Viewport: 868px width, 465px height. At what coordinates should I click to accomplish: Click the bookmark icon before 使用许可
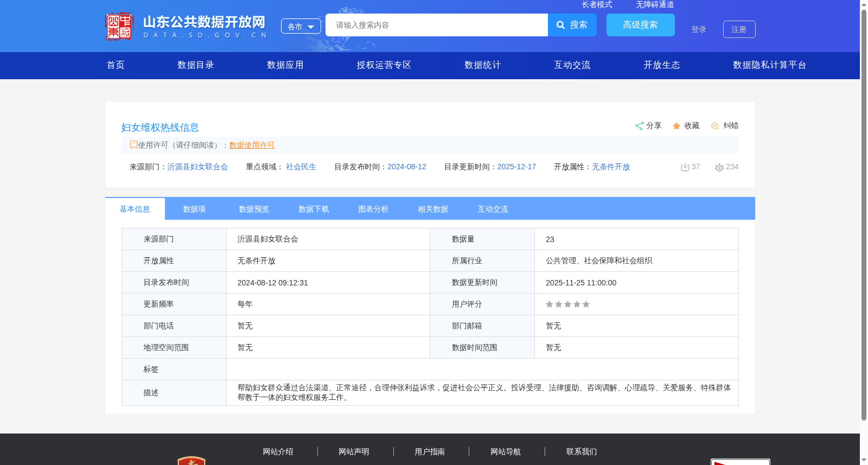tap(133, 144)
